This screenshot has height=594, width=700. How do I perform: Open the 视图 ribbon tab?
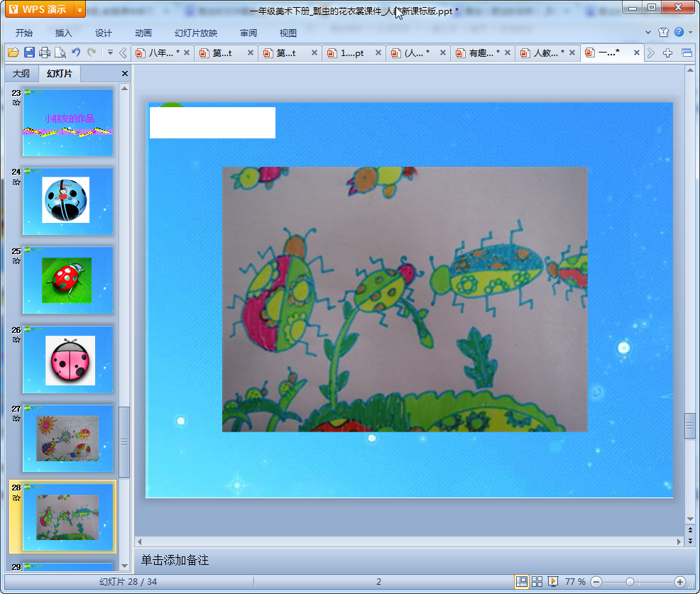click(x=288, y=33)
